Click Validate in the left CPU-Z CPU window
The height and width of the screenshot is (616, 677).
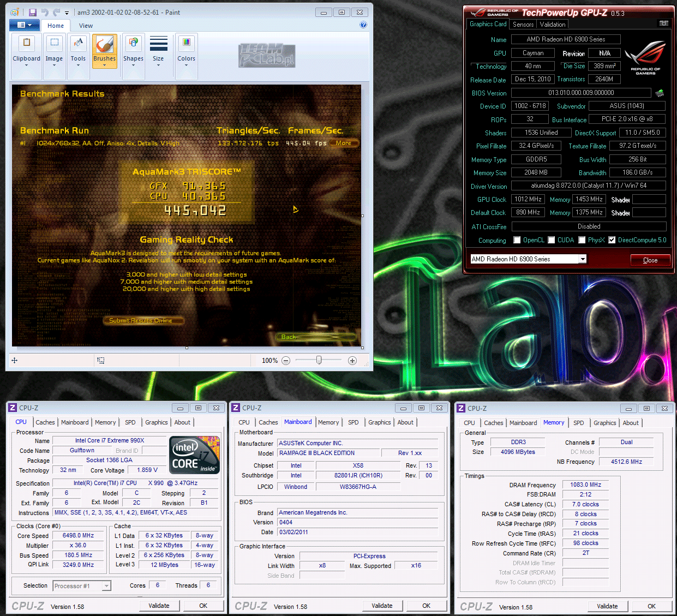click(159, 606)
